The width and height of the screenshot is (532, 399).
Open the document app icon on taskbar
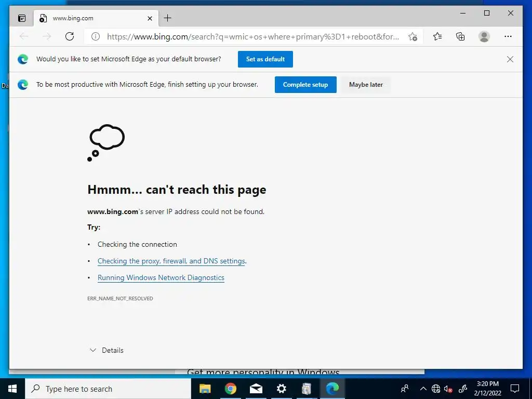[307, 389]
